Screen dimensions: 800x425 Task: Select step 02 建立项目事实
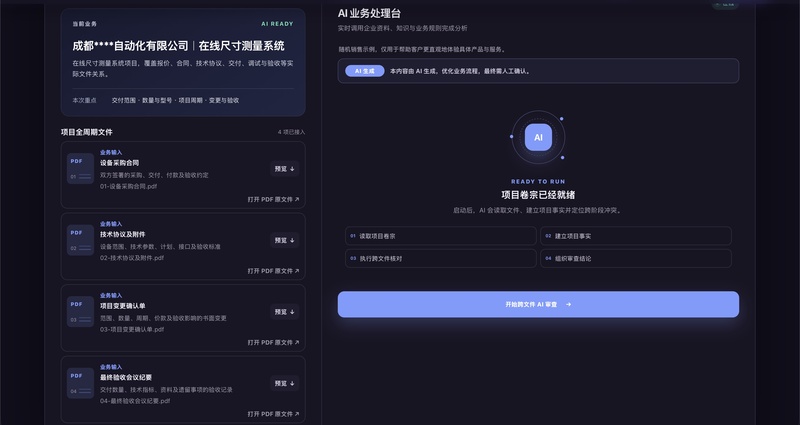(636, 236)
